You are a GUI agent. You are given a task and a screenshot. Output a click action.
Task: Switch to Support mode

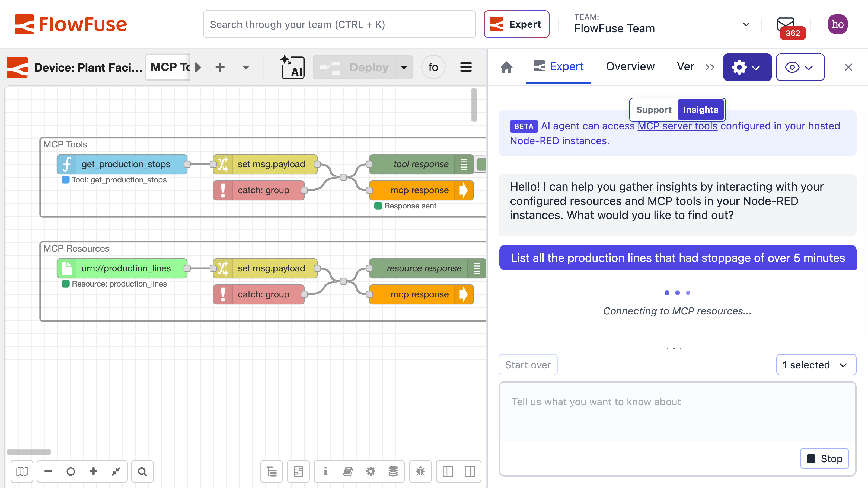click(654, 110)
